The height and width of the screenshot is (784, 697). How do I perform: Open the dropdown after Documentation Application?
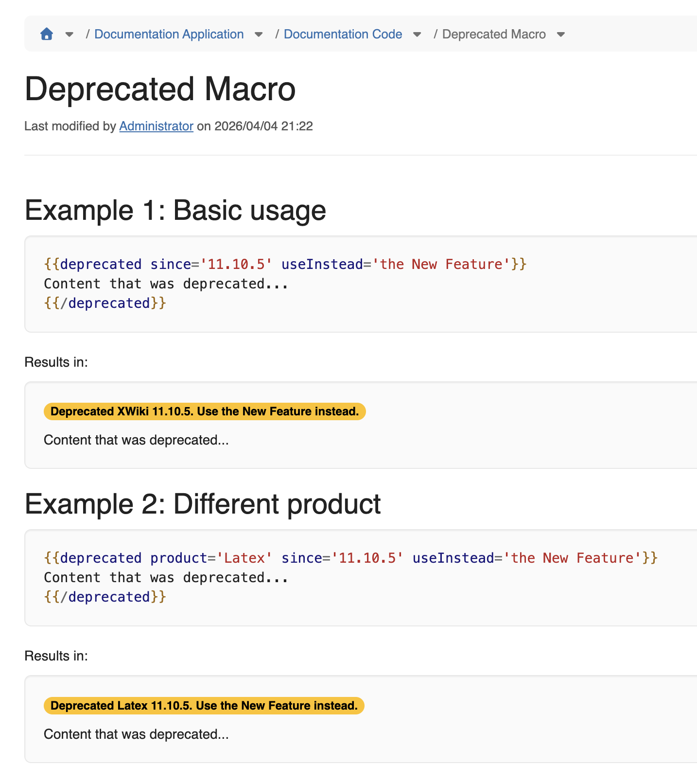tap(259, 35)
